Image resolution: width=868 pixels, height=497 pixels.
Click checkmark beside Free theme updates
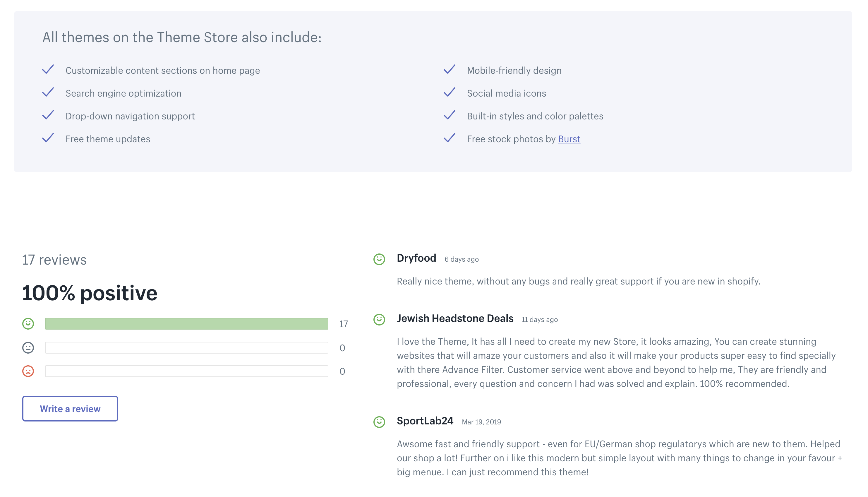(x=48, y=138)
